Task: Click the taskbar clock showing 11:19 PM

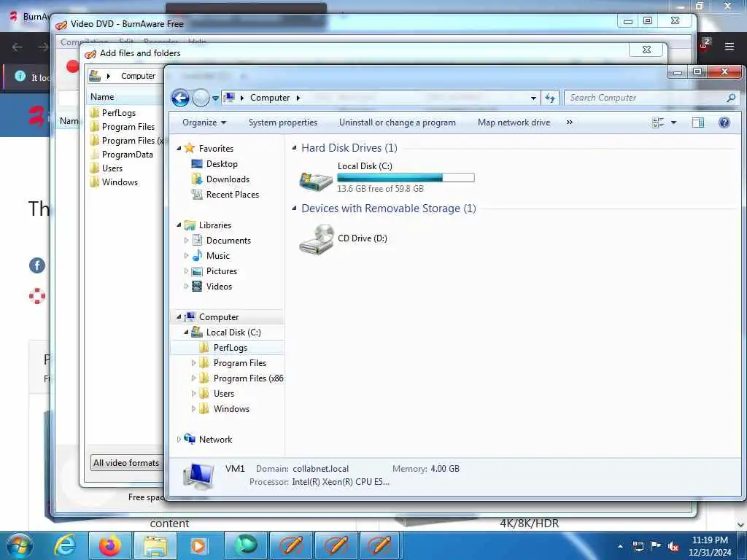Action: (710, 545)
